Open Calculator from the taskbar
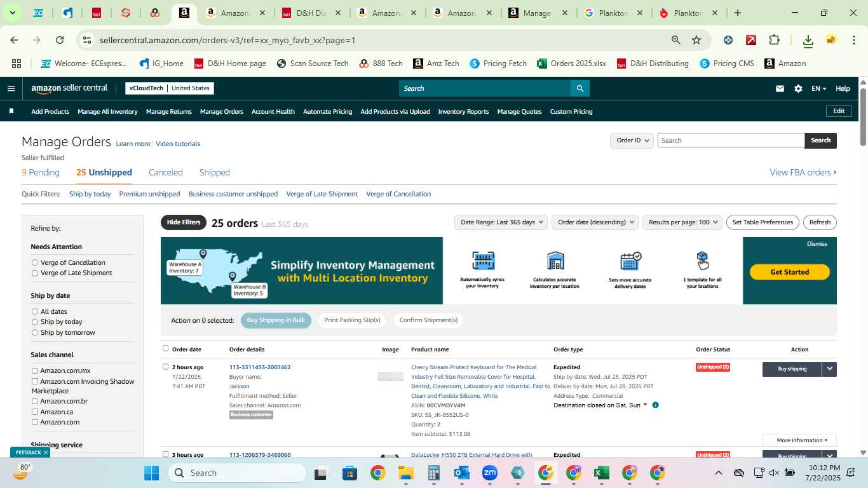The image size is (868, 488). tap(433, 473)
